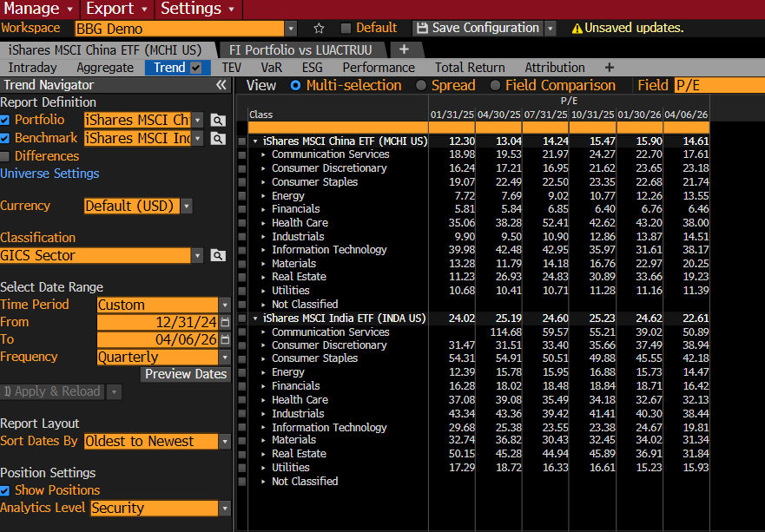
Task: Switch to the Aggregate tab
Action: click(x=105, y=68)
